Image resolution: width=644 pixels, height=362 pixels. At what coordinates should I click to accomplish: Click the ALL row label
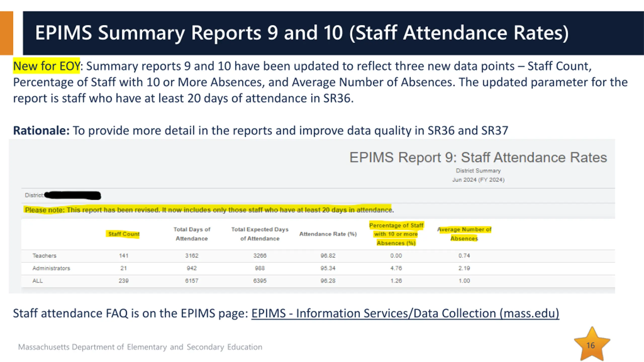click(37, 281)
